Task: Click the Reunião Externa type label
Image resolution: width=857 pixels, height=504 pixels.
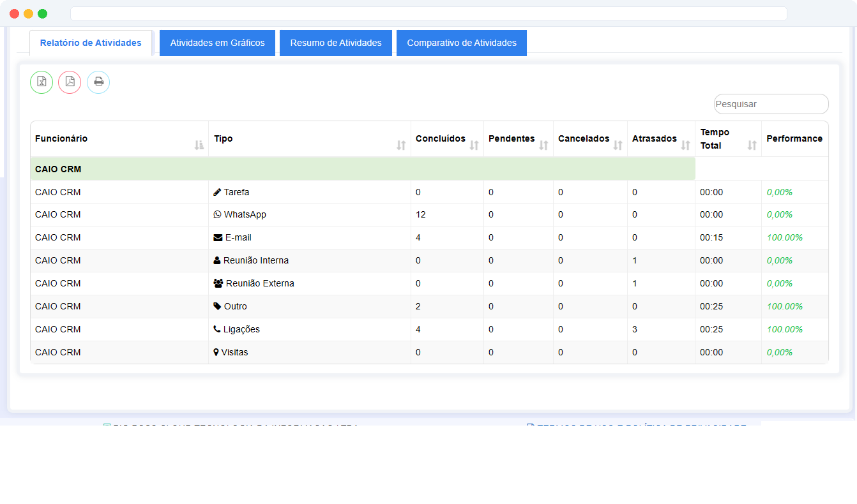Action: coord(260,284)
